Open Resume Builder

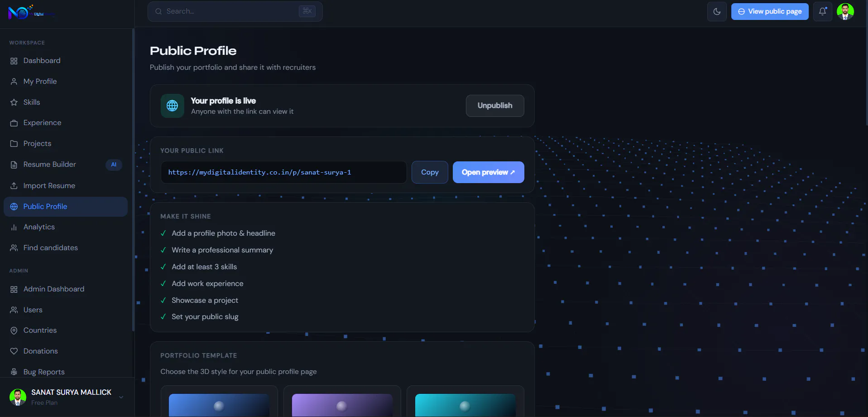click(66, 165)
